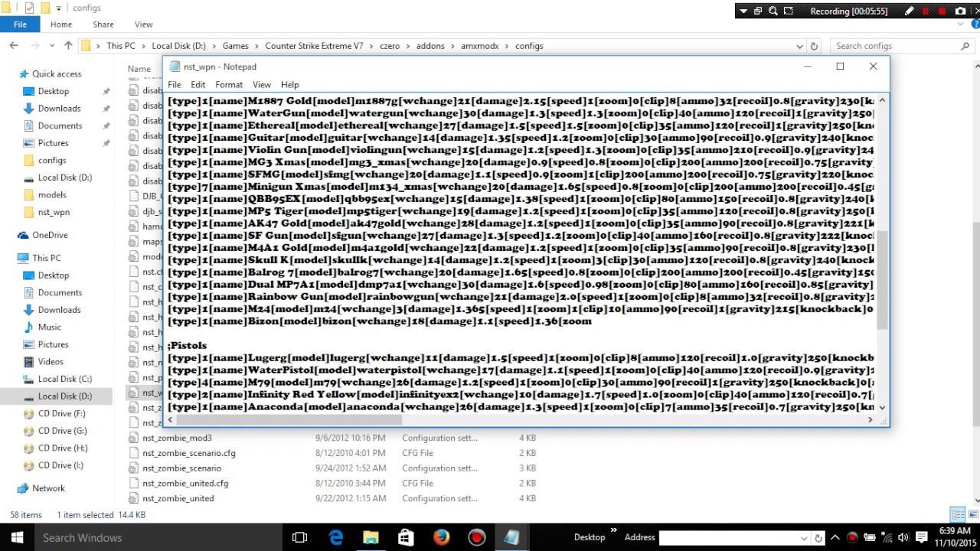Viewport: 980px width, 551px height.
Task: Take a screenshot with the camera icon
Action: (961, 11)
